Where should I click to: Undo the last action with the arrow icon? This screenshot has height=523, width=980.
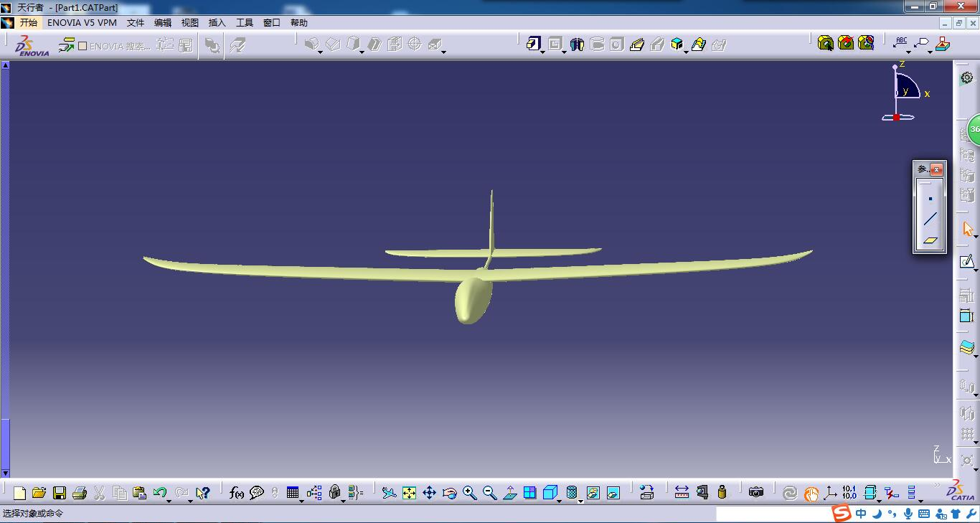[159, 493]
